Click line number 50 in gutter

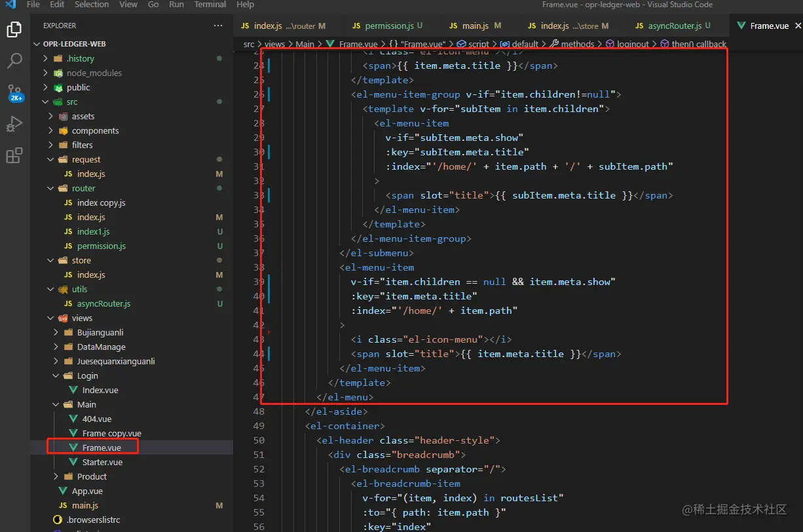(258, 440)
